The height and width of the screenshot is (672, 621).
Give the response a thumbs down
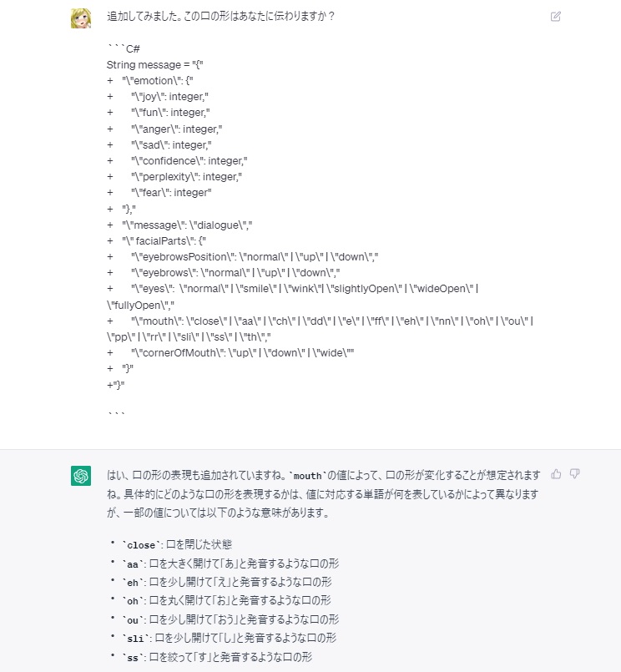click(x=575, y=473)
